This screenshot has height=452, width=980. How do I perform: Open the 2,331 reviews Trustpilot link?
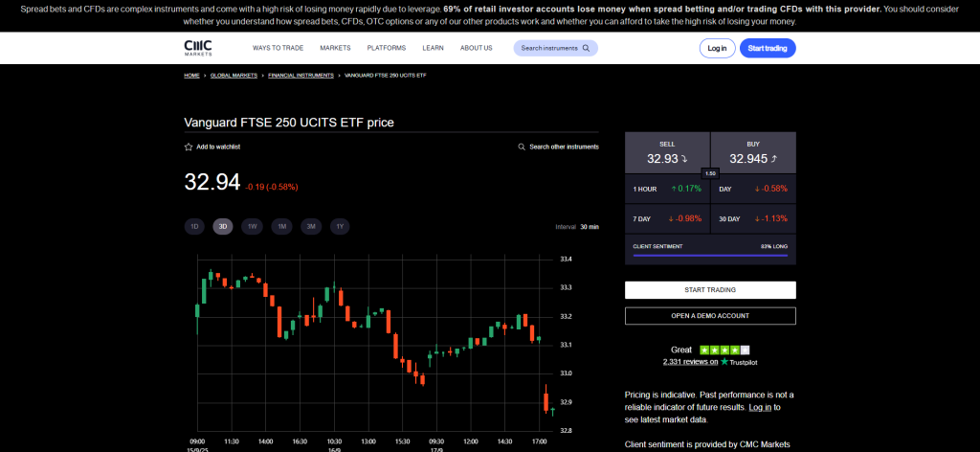(x=690, y=362)
